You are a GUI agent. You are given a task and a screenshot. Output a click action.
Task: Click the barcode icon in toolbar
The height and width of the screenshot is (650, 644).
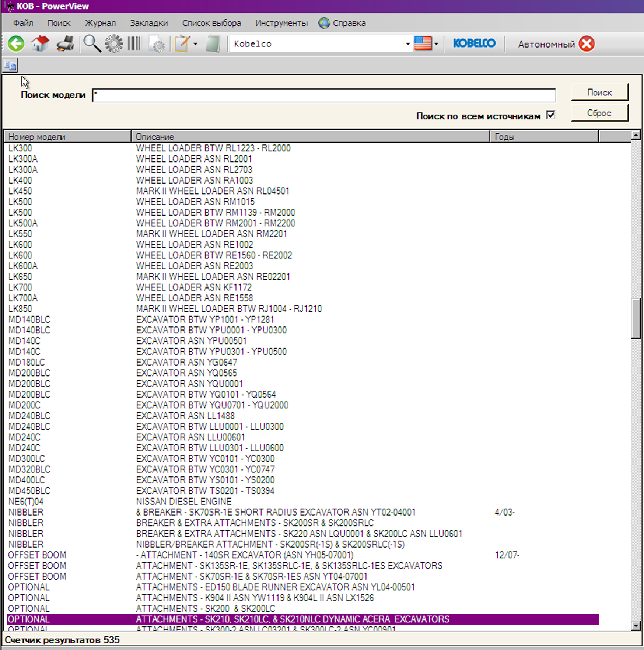(x=134, y=44)
